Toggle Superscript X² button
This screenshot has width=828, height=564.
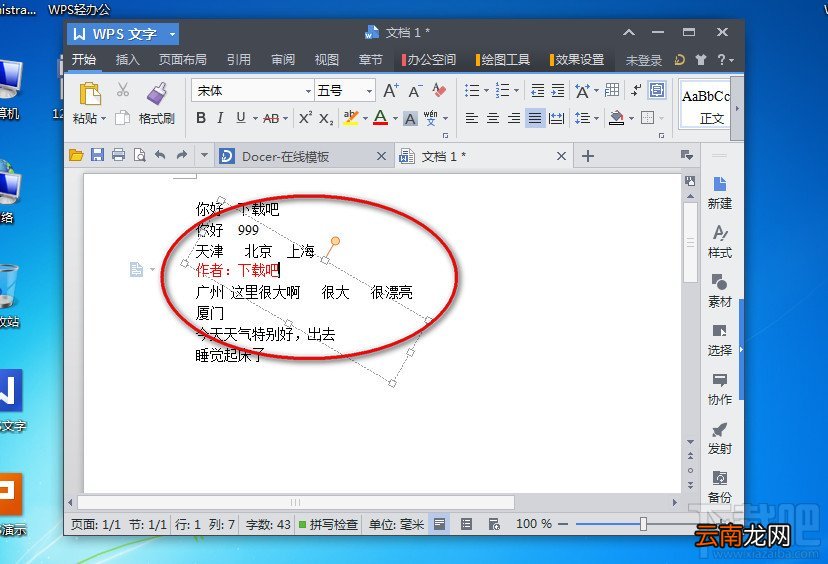click(x=305, y=118)
